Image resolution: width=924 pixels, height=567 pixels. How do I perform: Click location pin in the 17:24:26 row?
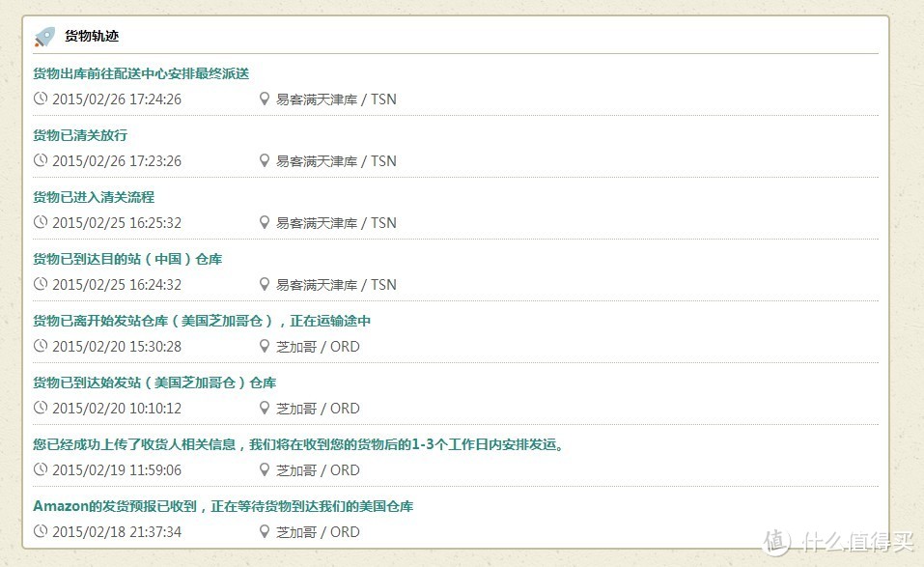(x=265, y=99)
